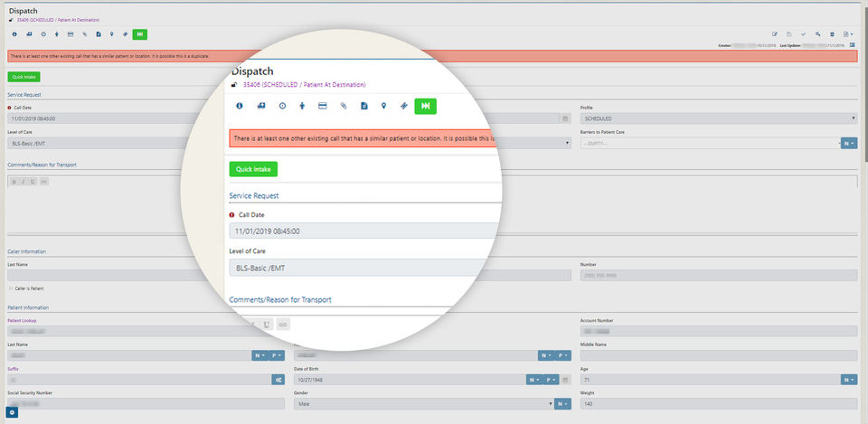Open the N dropdown beside Barriers to Patient Care
The image size is (868, 424).
click(x=849, y=143)
